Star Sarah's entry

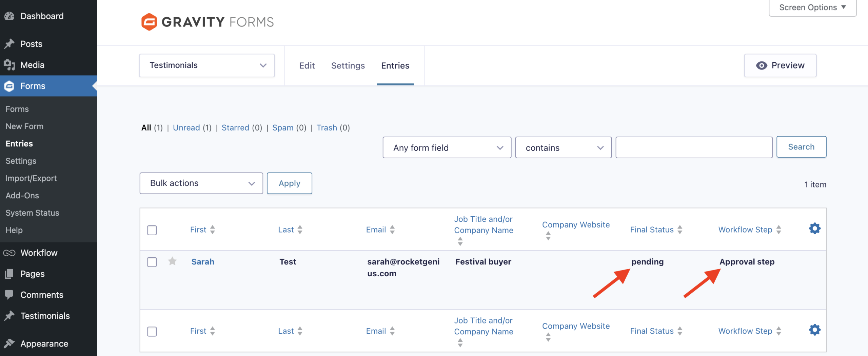point(173,261)
